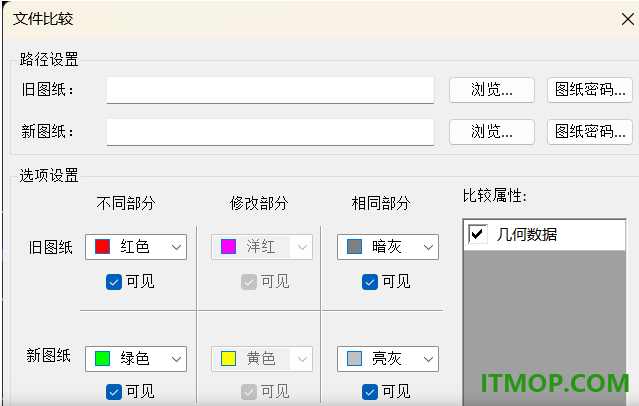Viewport: 639px width, 406px height.
Task: Open the 洋红 color dropdown
Action: point(262,247)
